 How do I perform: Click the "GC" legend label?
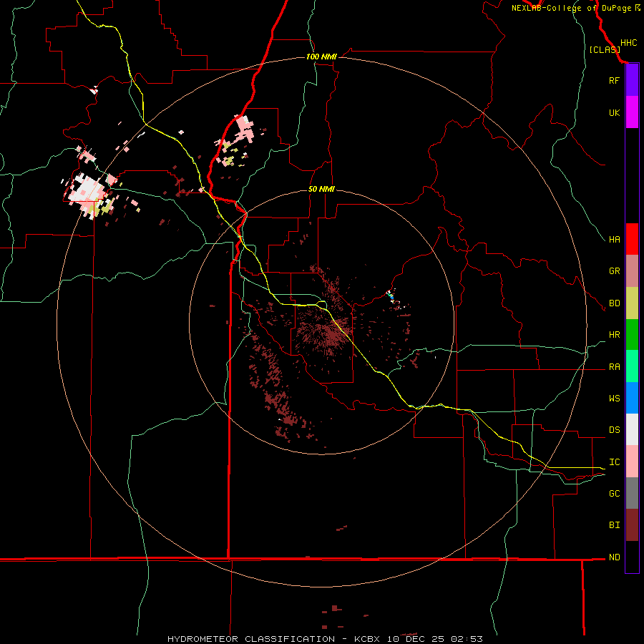click(x=614, y=494)
